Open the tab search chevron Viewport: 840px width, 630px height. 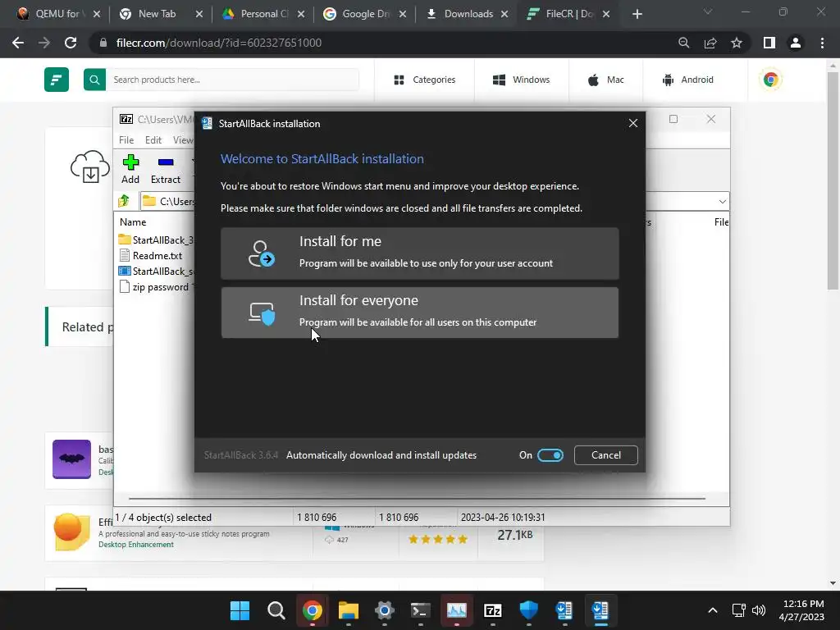[708, 11]
